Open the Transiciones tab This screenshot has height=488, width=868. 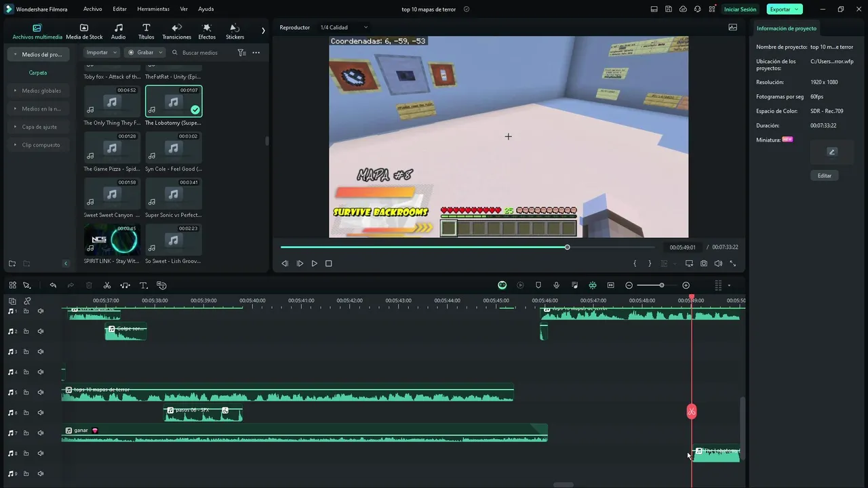(x=176, y=32)
